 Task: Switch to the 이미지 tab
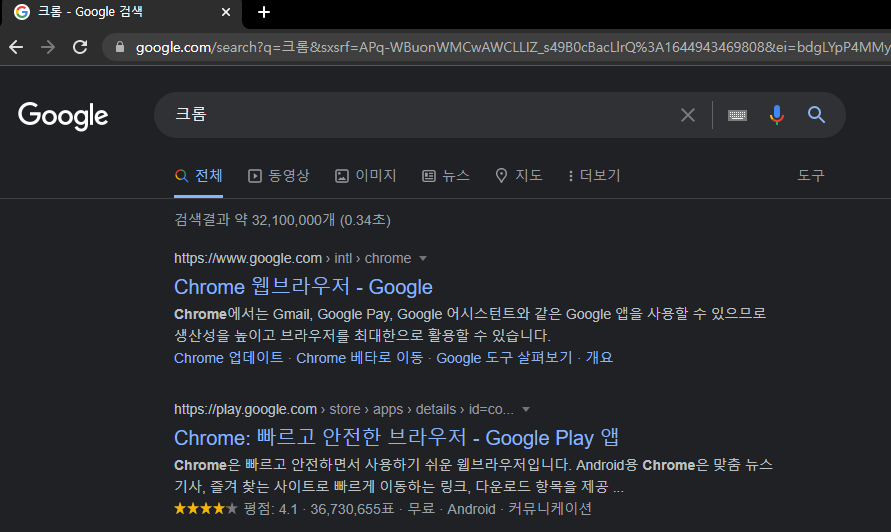(365, 176)
